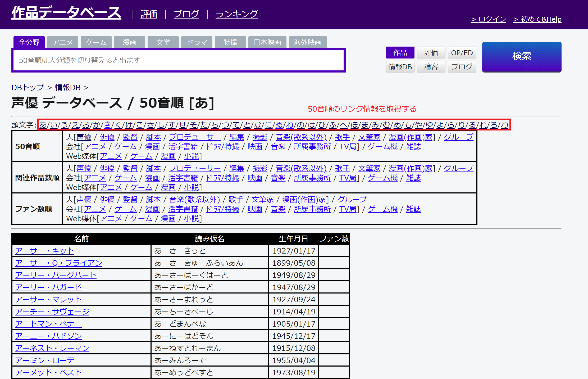Go to 情報DB breadcrumb link
This screenshot has width=588, height=379.
point(68,88)
